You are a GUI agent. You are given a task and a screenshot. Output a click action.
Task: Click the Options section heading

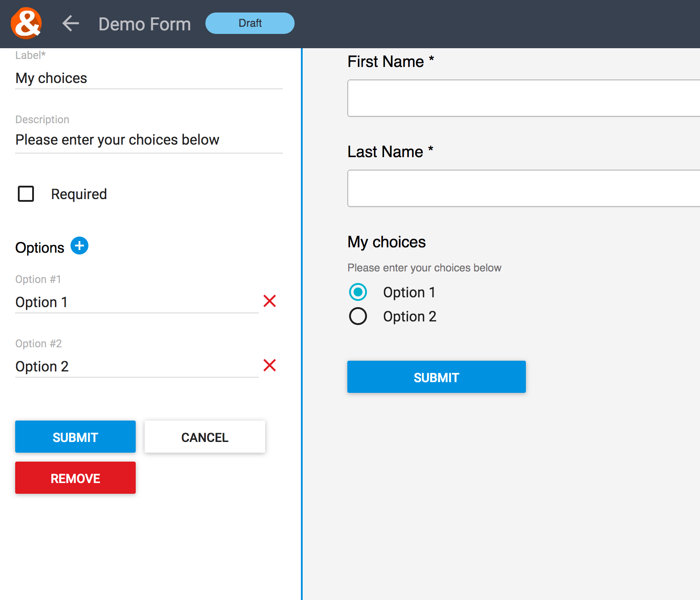coord(40,248)
